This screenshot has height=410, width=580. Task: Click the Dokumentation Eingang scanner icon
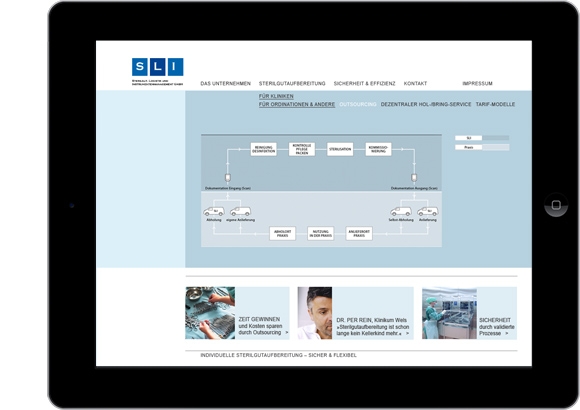click(228, 178)
